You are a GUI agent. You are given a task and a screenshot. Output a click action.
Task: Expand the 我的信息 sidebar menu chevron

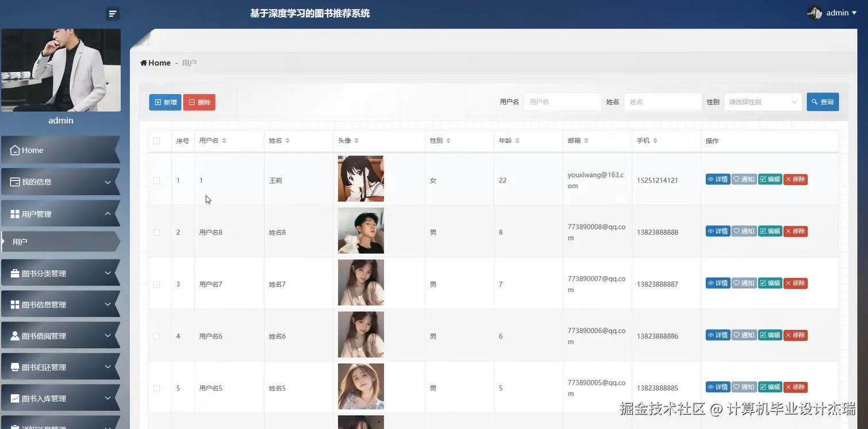107,182
